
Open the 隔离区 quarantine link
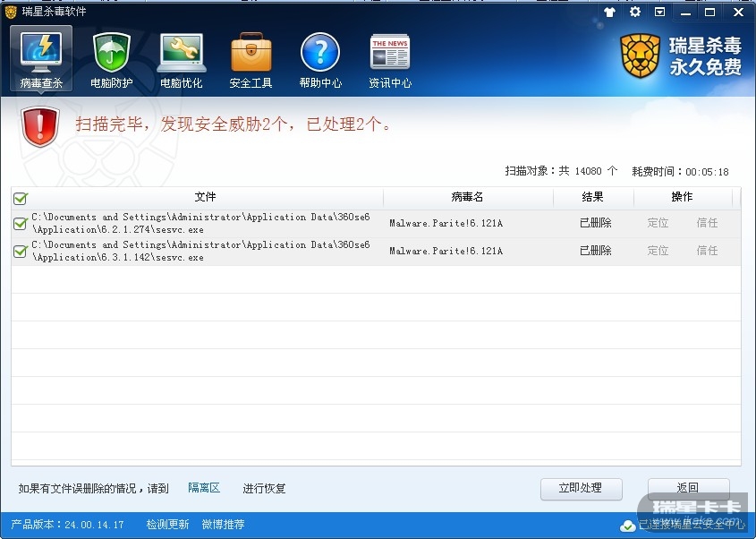(204, 488)
